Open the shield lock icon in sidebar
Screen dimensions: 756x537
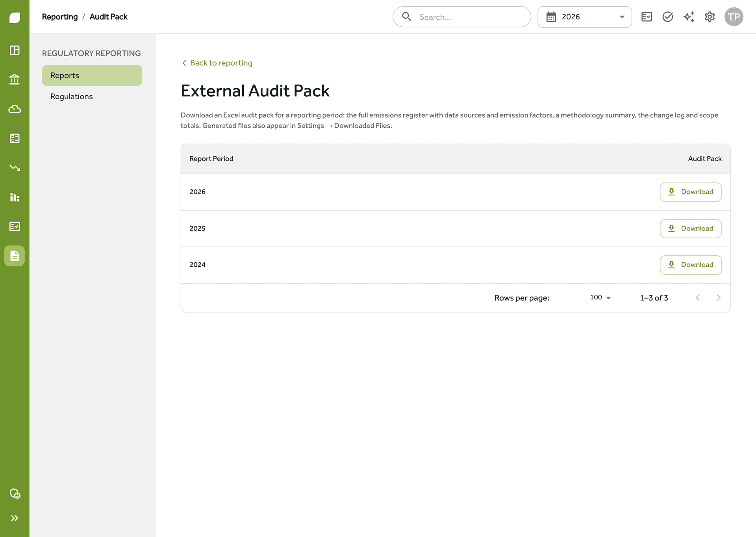(x=15, y=493)
